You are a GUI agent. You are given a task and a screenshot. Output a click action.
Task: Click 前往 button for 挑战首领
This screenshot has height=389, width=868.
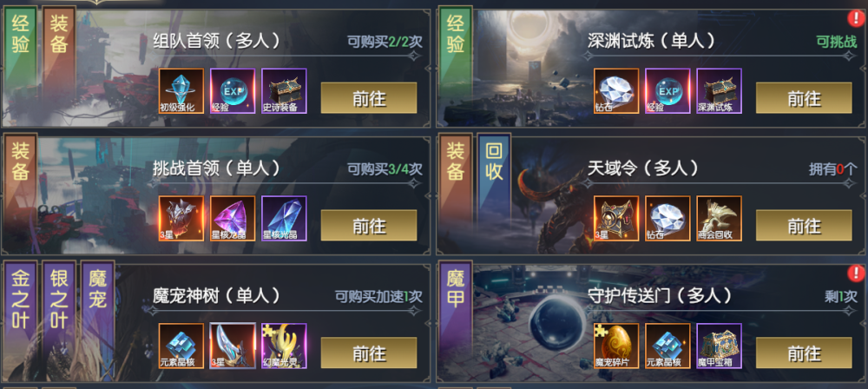(369, 226)
